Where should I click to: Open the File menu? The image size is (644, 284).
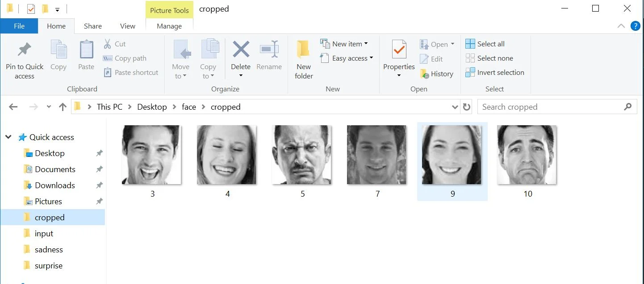19,26
